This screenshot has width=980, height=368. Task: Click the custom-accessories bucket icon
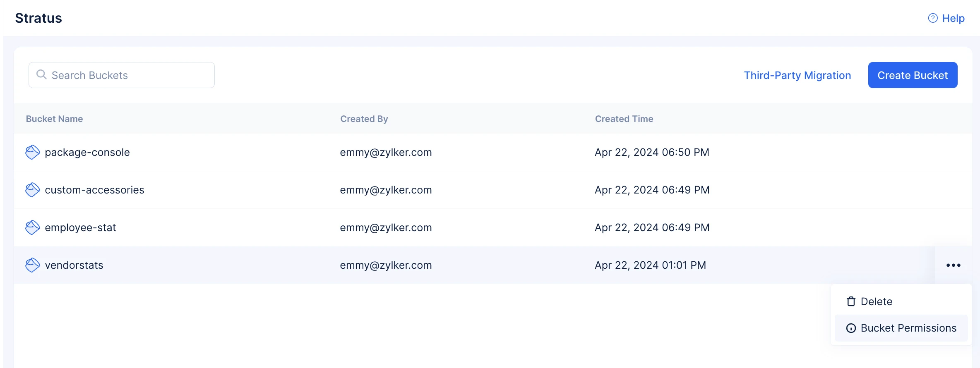pyautogui.click(x=33, y=190)
